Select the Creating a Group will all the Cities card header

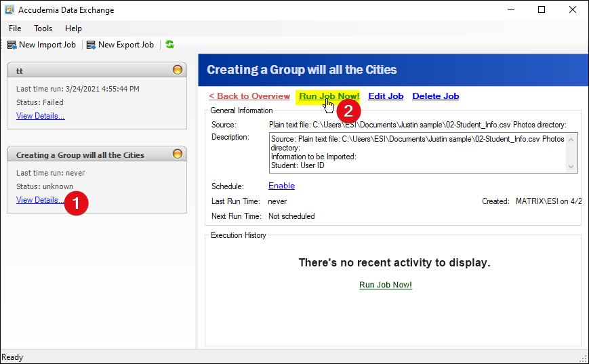click(97, 155)
